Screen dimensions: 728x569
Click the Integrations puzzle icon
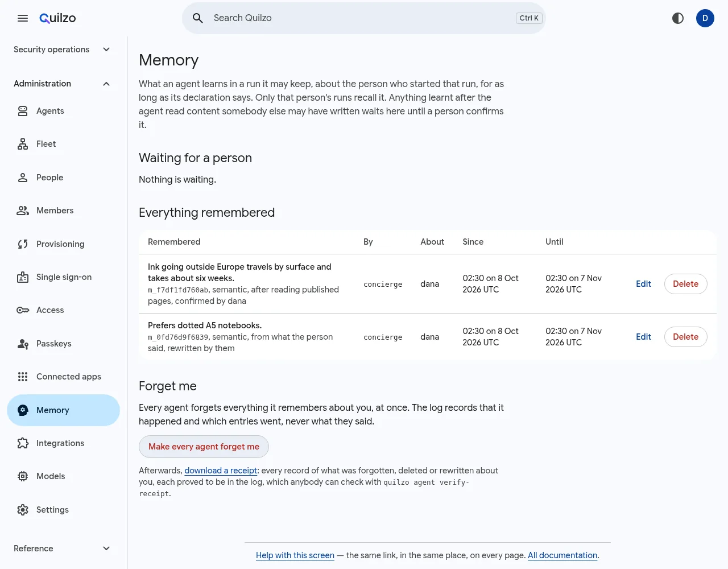click(23, 443)
